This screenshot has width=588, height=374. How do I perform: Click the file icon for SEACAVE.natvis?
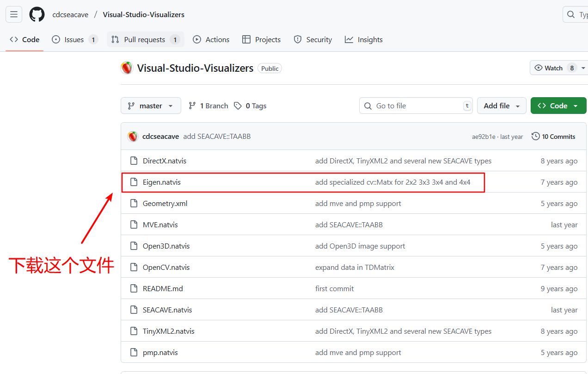point(134,310)
